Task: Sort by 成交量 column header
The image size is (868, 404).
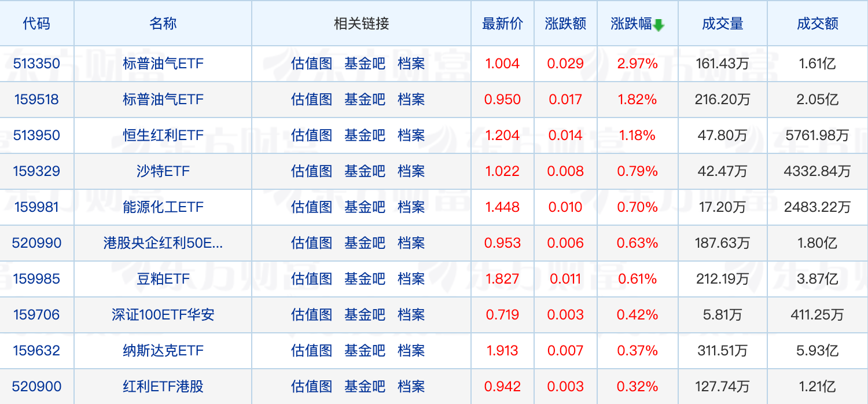Action: (722, 24)
